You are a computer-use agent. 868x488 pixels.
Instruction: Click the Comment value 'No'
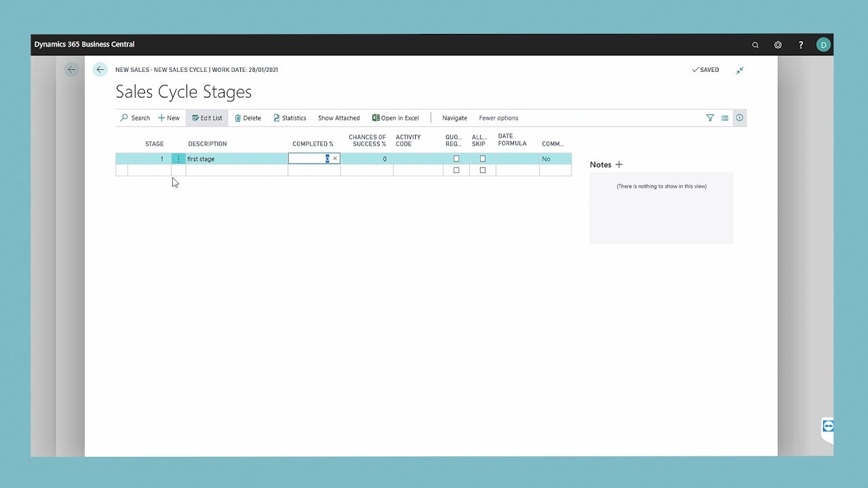[x=546, y=159]
